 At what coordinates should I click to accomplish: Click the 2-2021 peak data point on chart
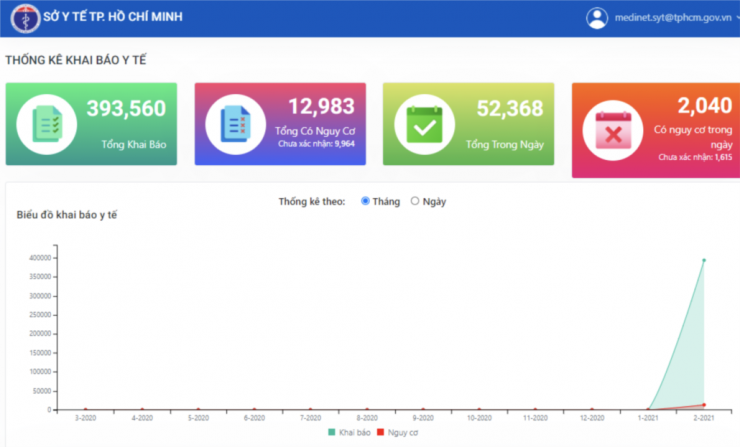point(703,260)
